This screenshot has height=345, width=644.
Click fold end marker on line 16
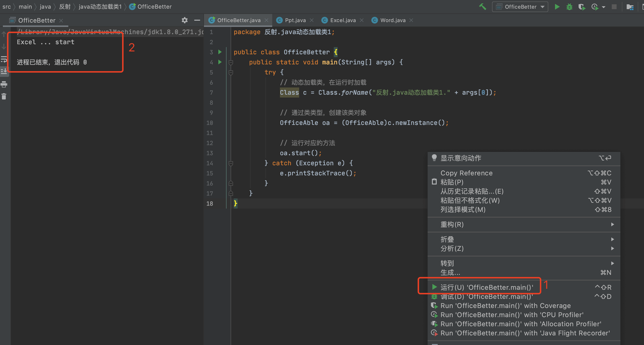tap(231, 183)
